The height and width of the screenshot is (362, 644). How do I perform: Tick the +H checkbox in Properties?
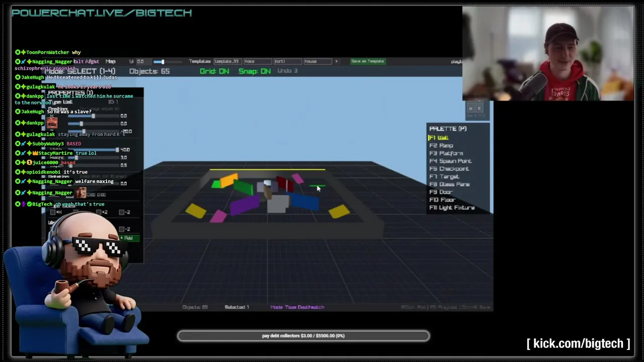(53, 212)
